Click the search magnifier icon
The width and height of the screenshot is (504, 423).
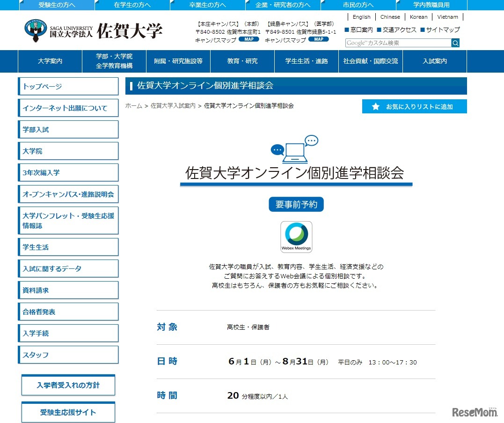[x=454, y=43]
